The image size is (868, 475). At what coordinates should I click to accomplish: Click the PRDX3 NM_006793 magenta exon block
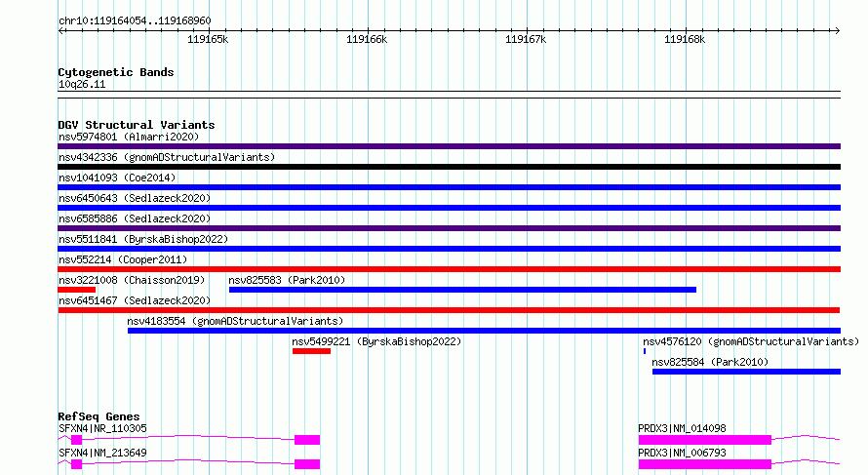click(705, 464)
